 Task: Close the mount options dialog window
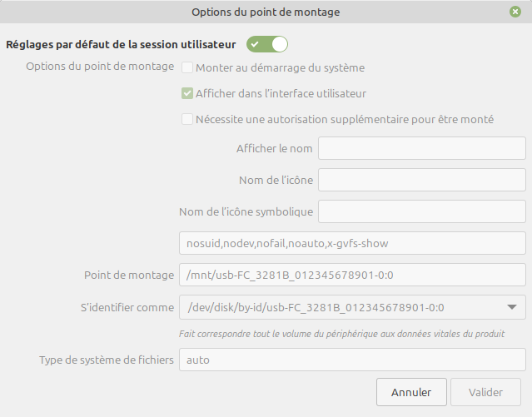[x=515, y=12]
